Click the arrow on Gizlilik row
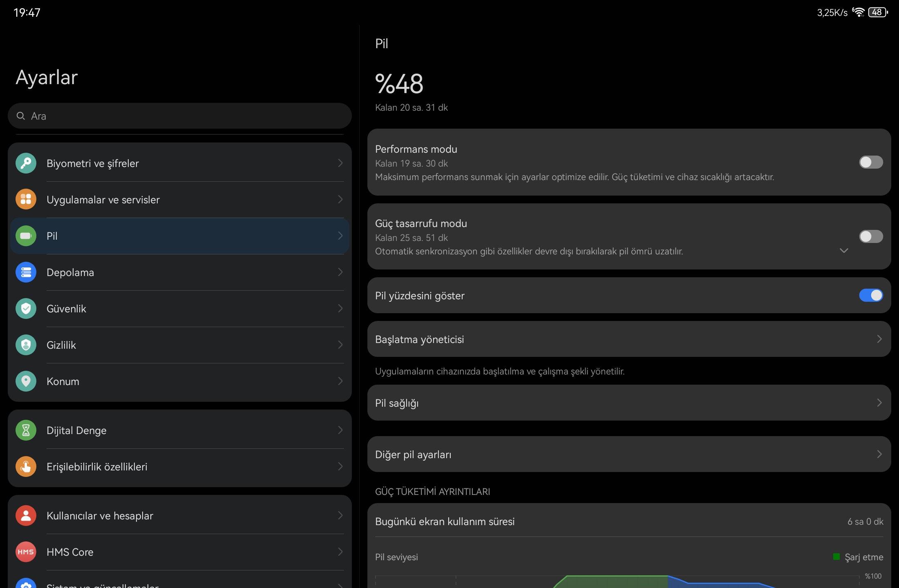899x588 pixels. (340, 345)
